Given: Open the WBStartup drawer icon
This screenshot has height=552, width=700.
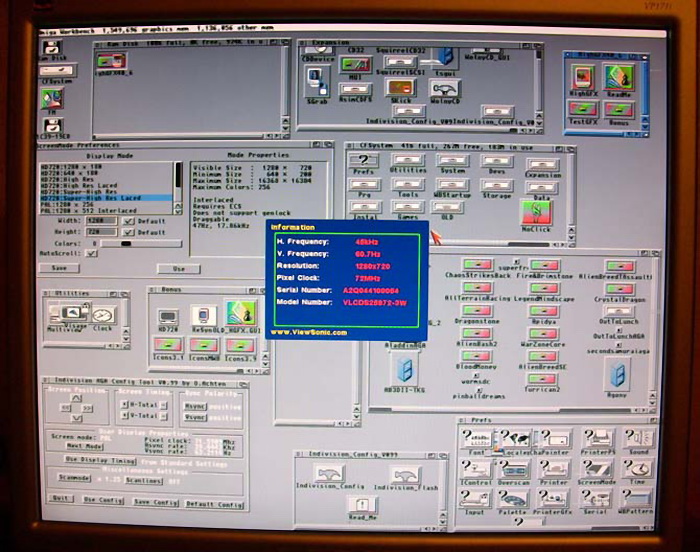Looking at the screenshot, I should tap(452, 184).
